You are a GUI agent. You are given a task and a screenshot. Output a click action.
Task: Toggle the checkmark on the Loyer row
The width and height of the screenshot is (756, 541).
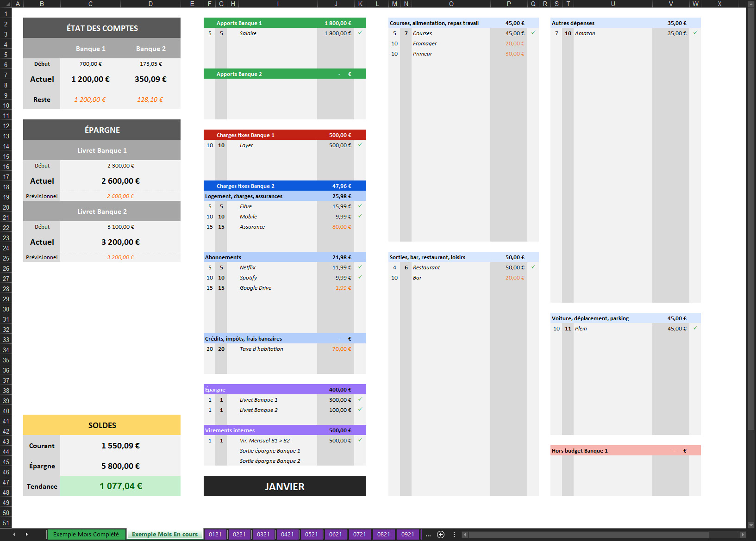tap(360, 145)
